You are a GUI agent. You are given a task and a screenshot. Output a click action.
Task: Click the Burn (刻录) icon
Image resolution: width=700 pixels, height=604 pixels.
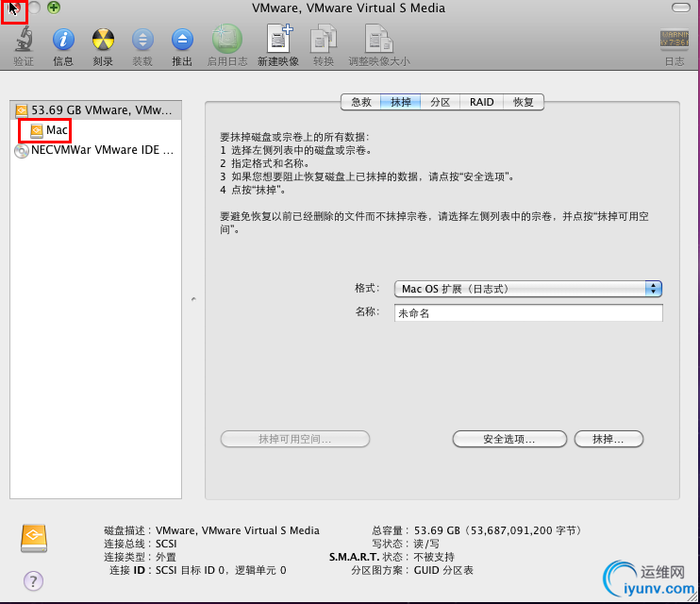coord(103,40)
